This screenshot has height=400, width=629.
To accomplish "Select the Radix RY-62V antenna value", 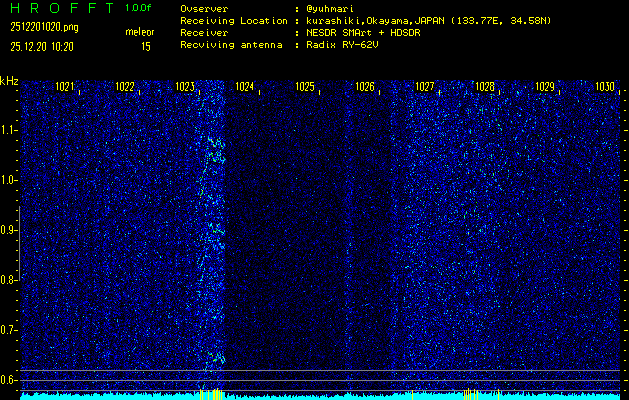I will point(342,45).
